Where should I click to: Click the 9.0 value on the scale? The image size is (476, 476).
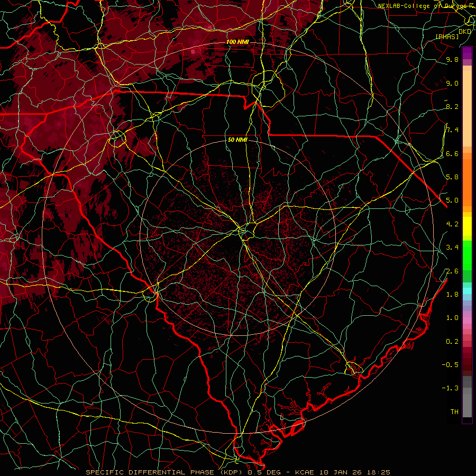tap(452, 84)
